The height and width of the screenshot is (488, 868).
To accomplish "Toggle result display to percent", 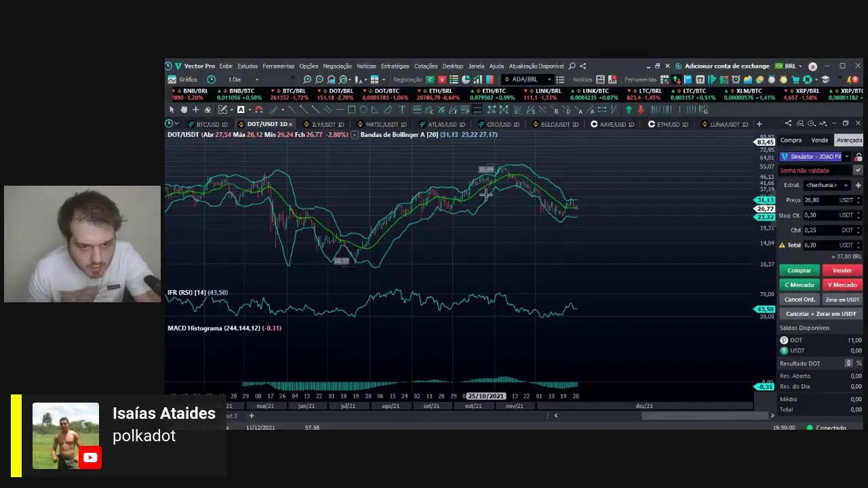I will tap(859, 363).
